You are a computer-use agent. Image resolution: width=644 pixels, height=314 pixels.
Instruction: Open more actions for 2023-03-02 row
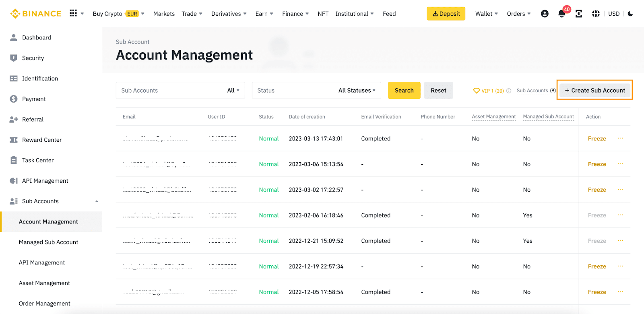[x=621, y=189]
